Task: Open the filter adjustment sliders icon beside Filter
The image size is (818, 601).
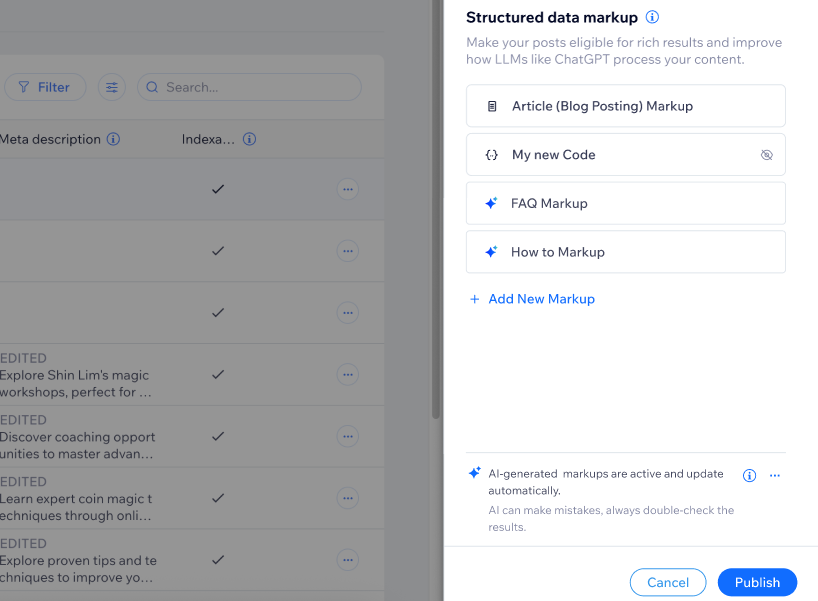Action: (111, 87)
